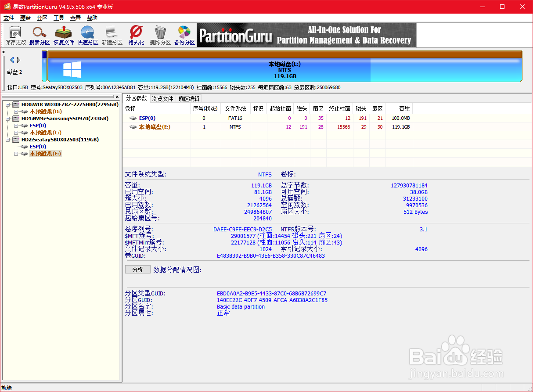This screenshot has width=533, height=392.
Task: Select HD0:WDCWD30EZRZ-22Z5HB0(2795GB) tree entry
Action: click(70, 104)
